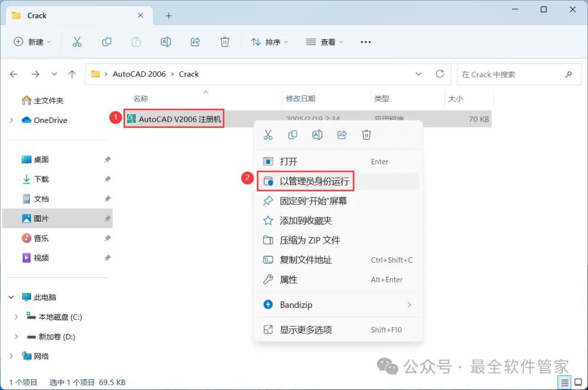Click the Share icon in the toolbar
Image resolution: width=588 pixels, height=390 pixels.
(195, 42)
